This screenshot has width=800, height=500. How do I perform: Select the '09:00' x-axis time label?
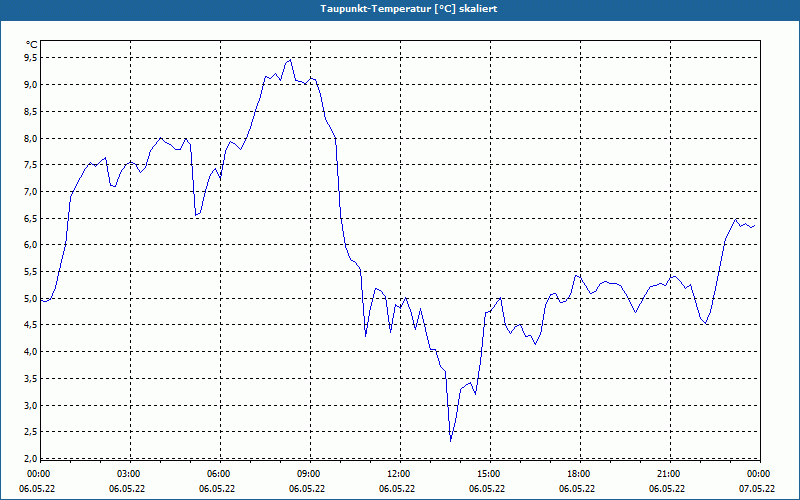point(309,474)
